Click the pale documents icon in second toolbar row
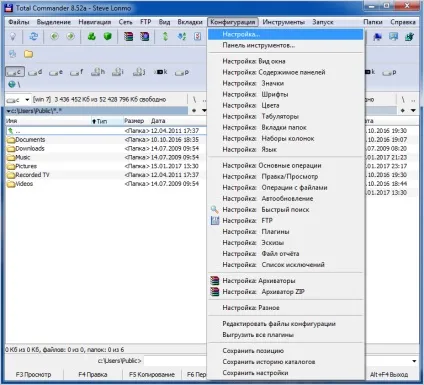Image resolution: width=424 pixels, height=385 pixels. click(13, 54)
